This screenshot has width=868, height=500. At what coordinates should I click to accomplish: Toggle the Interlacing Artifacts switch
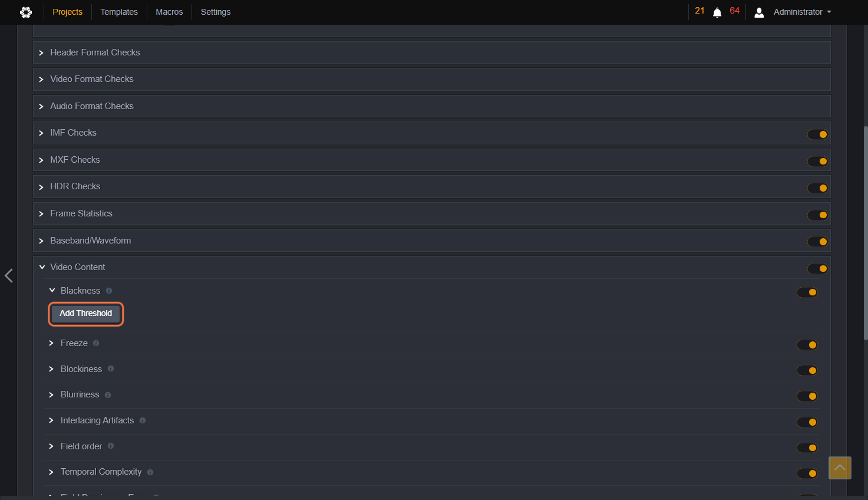tap(807, 422)
